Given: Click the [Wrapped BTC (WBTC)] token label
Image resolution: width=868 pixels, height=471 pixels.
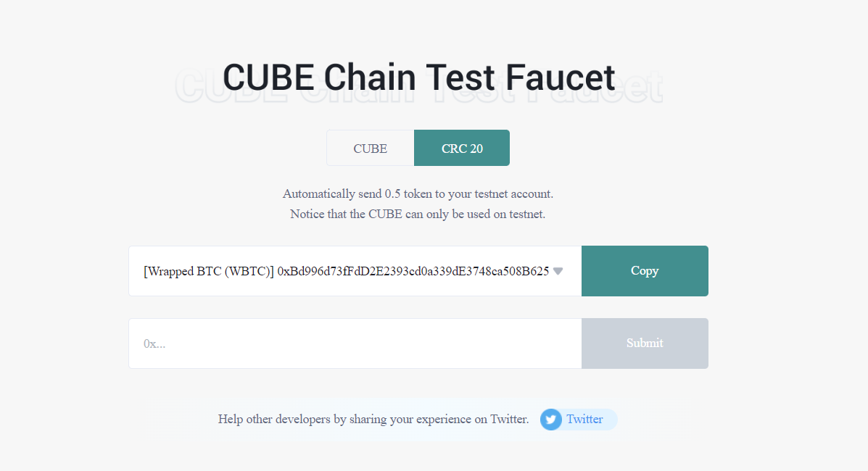Looking at the screenshot, I should [209, 271].
